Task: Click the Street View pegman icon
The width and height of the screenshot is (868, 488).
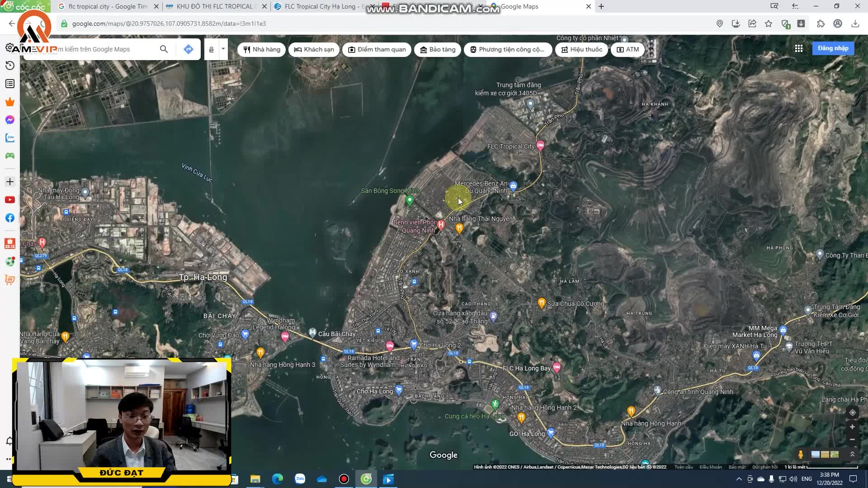Action: point(801,454)
